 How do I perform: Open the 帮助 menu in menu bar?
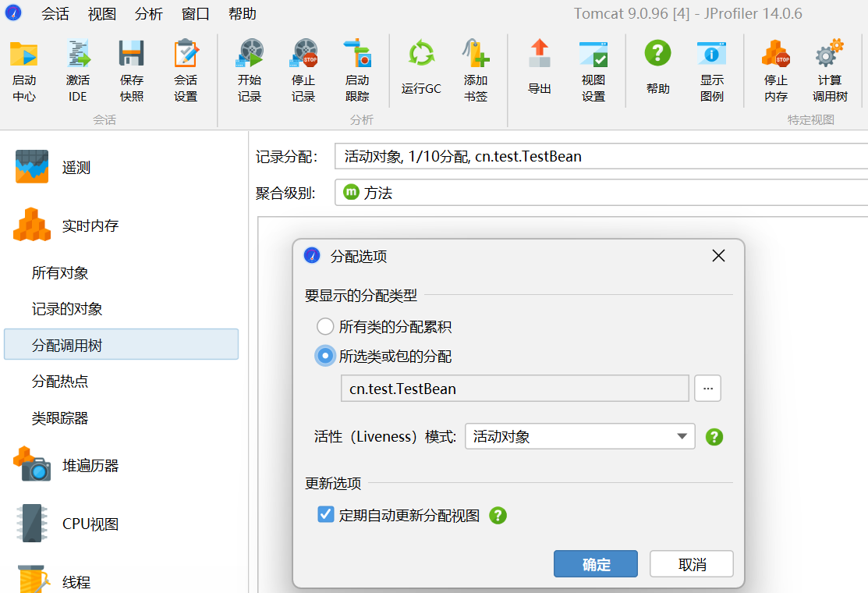(243, 13)
